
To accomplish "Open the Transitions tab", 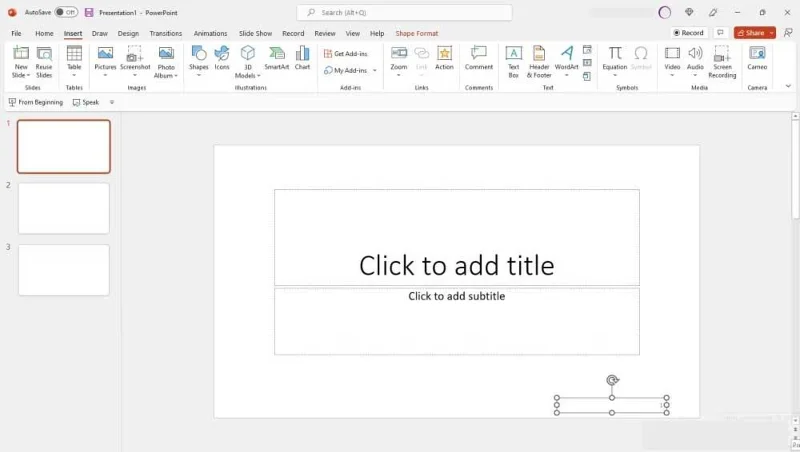I will (165, 33).
